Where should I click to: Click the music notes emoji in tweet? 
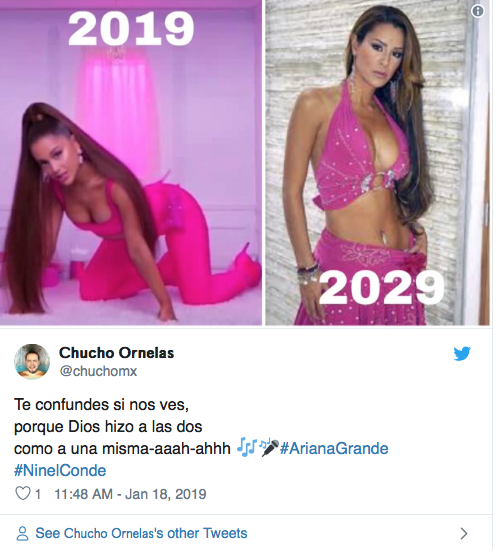click(247, 448)
